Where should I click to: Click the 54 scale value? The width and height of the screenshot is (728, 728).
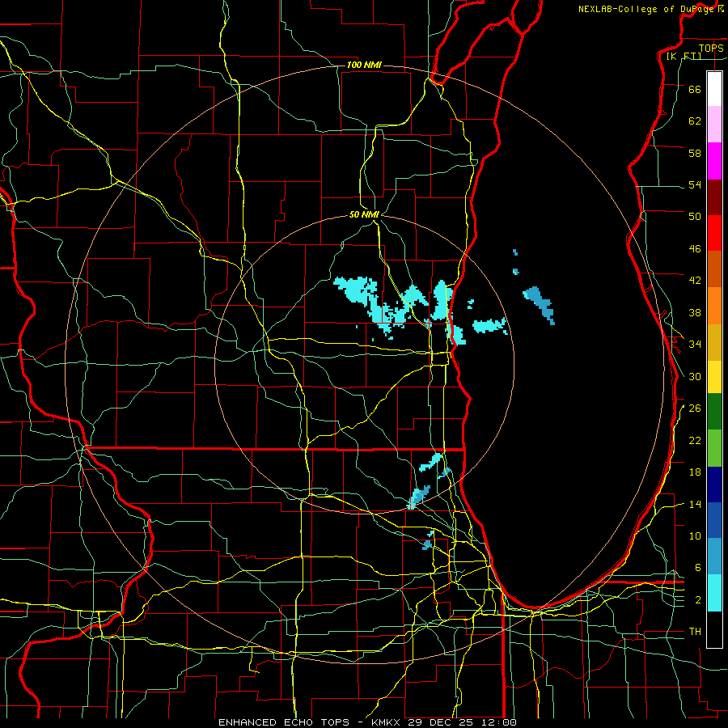(x=695, y=184)
